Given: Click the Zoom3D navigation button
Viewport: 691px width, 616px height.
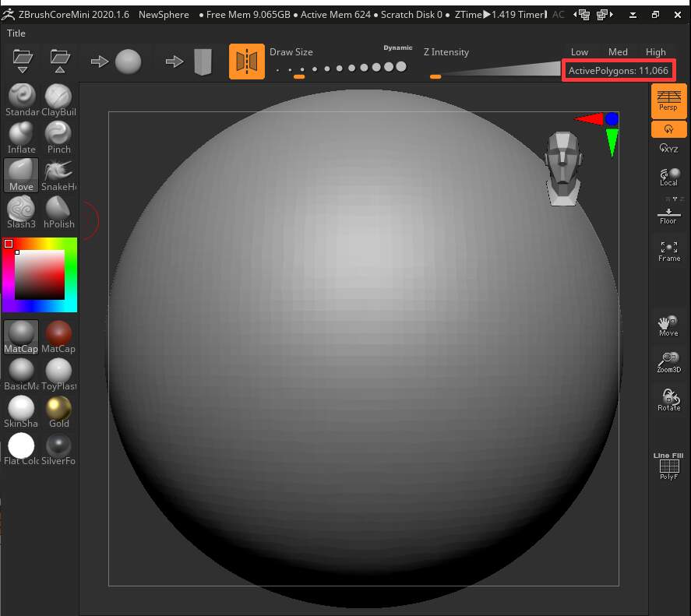Looking at the screenshot, I should pyautogui.click(x=669, y=363).
